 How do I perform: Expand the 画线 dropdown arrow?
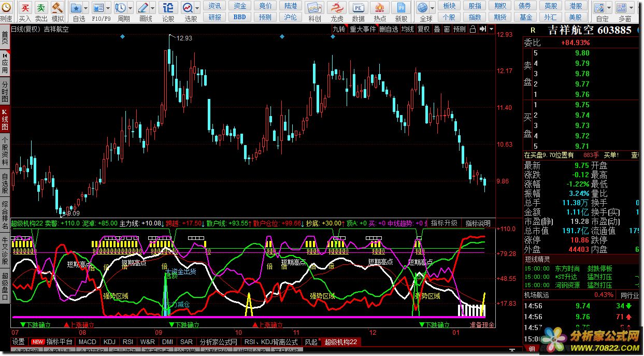point(153,8)
